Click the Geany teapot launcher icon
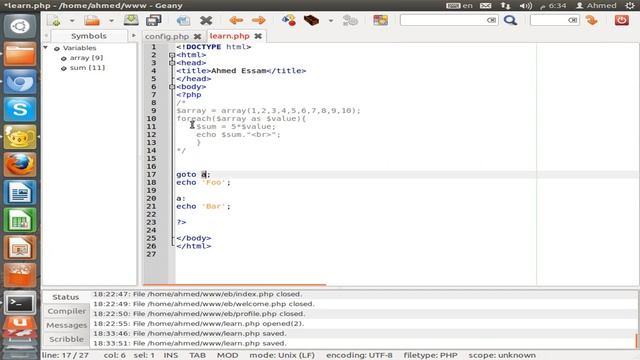Image resolution: width=640 pixels, height=360 pixels. (x=20, y=137)
